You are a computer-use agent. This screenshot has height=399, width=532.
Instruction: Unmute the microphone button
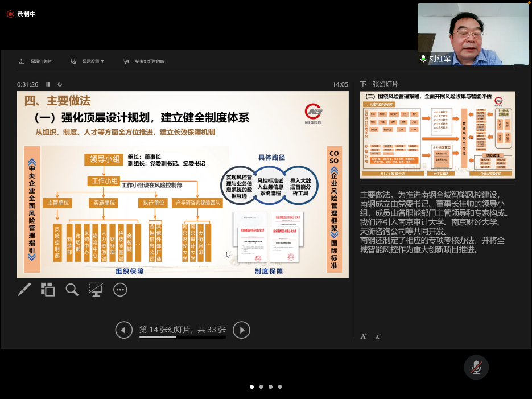click(476, 368)
